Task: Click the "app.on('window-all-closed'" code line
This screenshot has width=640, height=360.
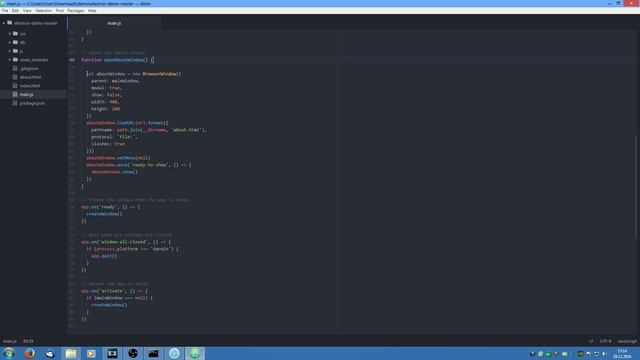Action: (x=126, y=242)
